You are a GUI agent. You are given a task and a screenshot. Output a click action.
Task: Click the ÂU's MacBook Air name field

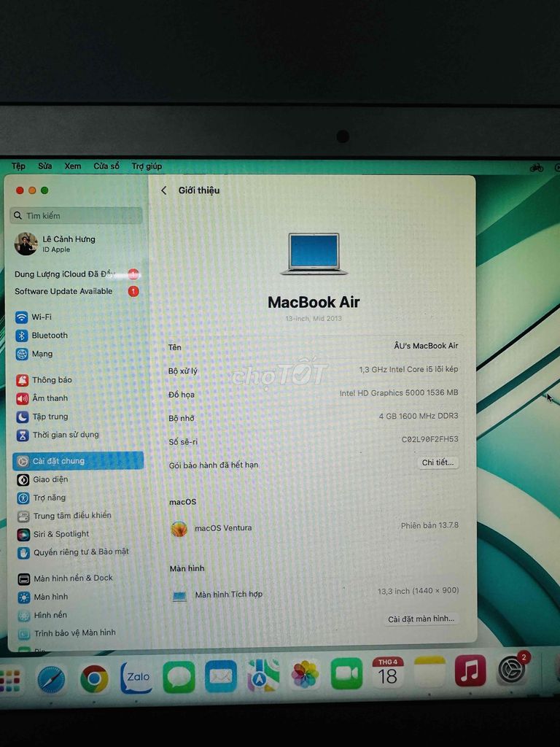click(x=426, y=346)
